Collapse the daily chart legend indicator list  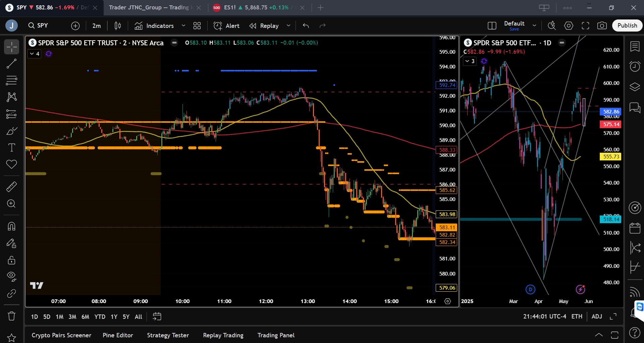(470, 61)
